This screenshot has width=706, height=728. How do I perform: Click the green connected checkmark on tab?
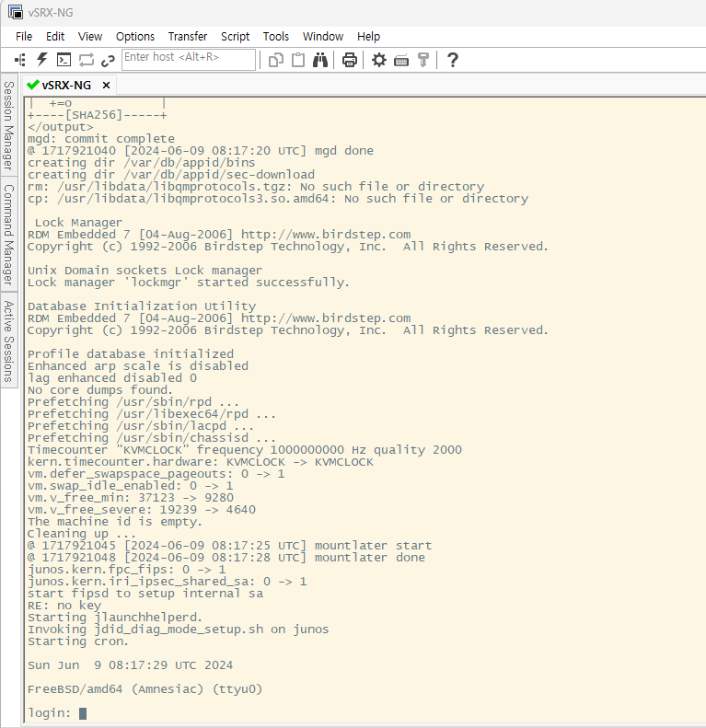pyautogui.click(x=32, y=85)
